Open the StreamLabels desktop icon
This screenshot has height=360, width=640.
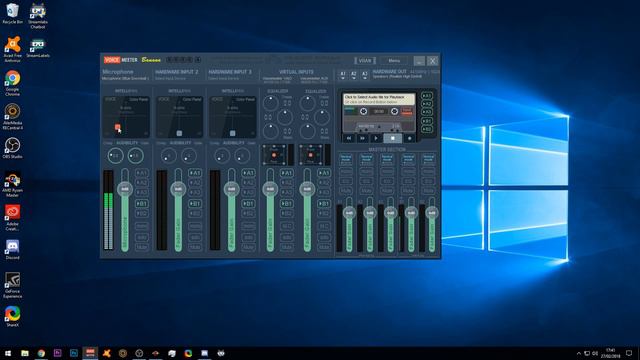(x=38, y=47)
